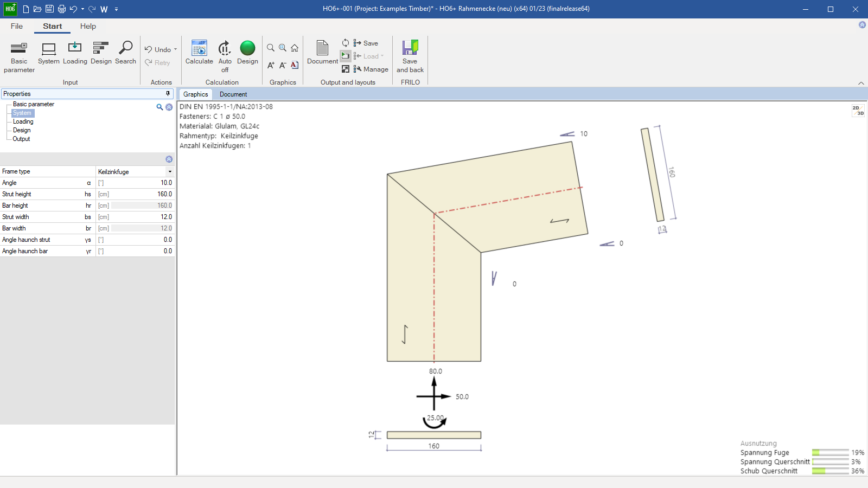Click the Search magnifier icon
The width and height of the screenshot is (868, 488).
click(125, 53)
